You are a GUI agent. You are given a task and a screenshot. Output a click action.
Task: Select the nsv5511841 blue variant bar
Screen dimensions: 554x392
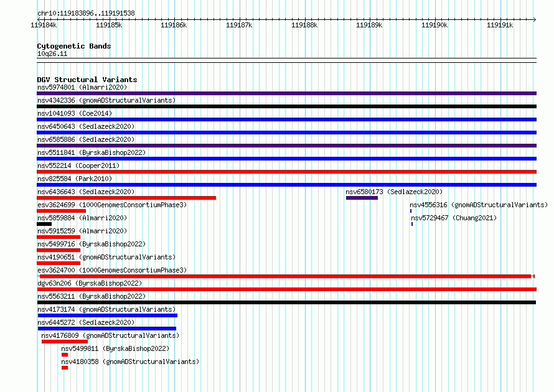[x=286, y=159]
